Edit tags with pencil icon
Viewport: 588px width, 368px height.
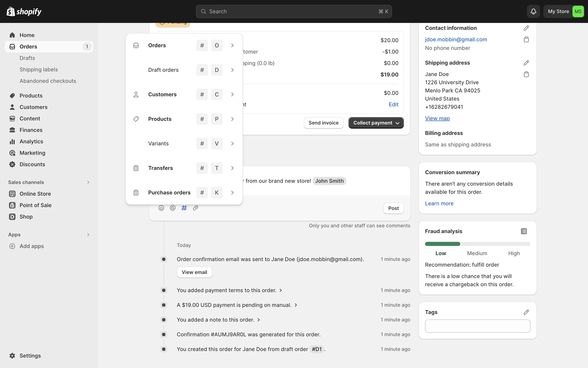(x=526, y=312)
